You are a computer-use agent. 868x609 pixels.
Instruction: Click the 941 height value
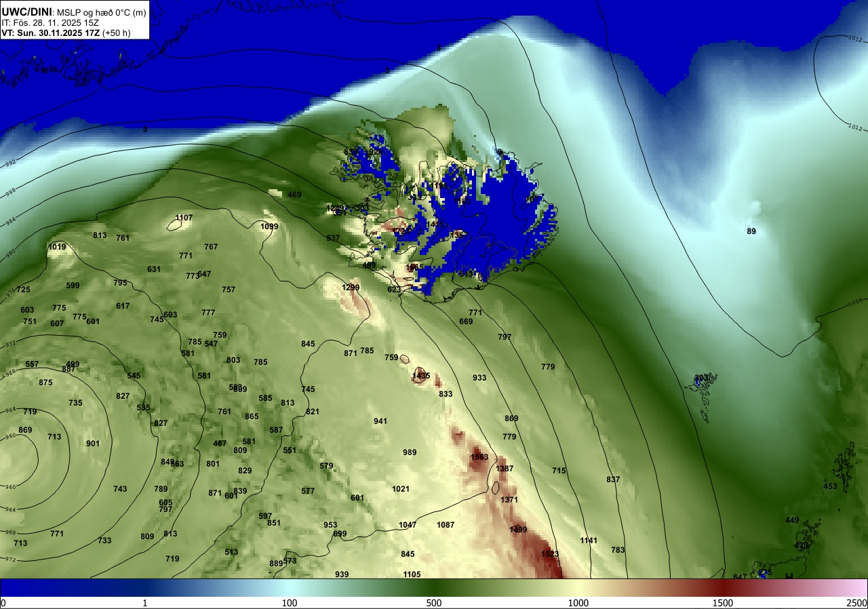tap(380, 421)
